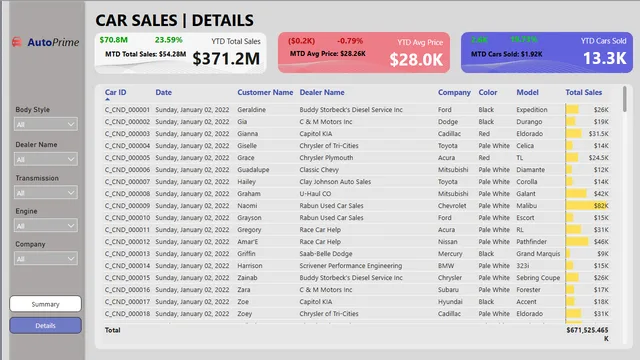Expand the Engine filter dropdown

[x=46, y=226]
